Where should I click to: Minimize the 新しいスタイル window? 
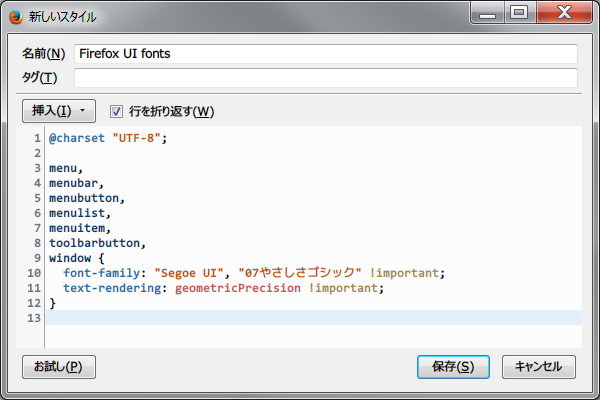pos(487,12)
